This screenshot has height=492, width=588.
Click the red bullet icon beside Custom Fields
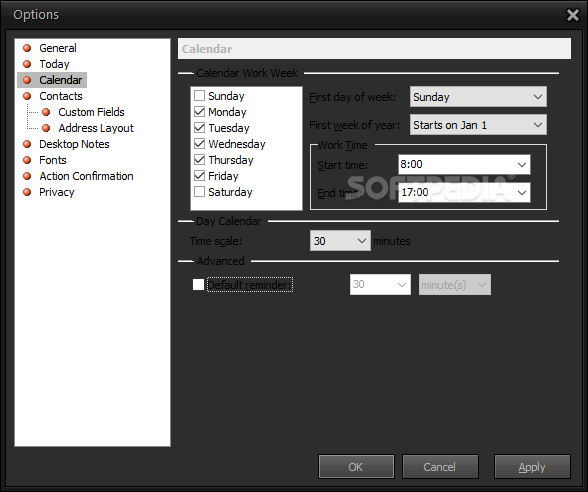(46, 112)
